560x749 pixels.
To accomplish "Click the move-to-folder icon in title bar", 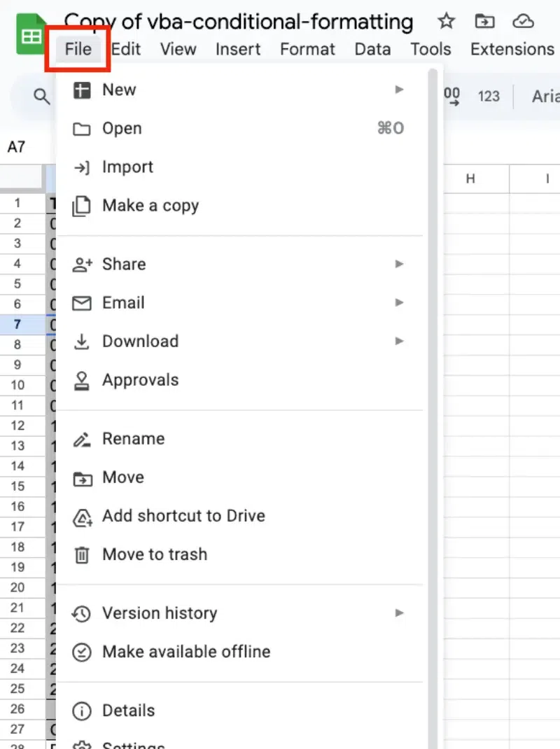I will click(x=484, y=21).
